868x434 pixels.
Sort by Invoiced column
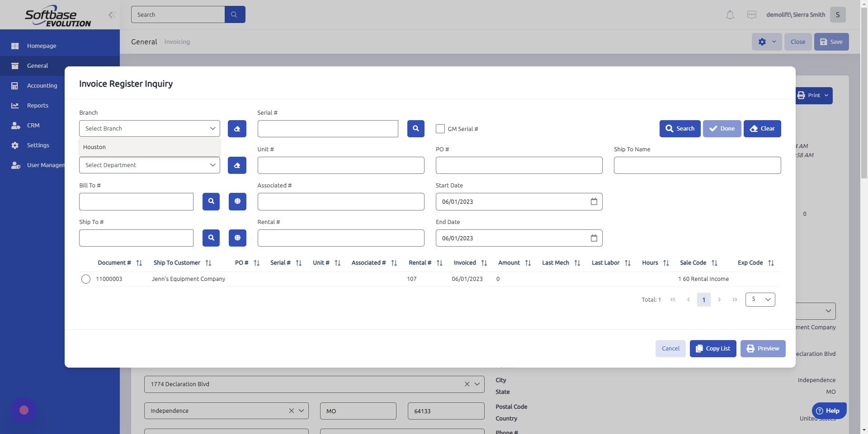click(x=484, y=263)
